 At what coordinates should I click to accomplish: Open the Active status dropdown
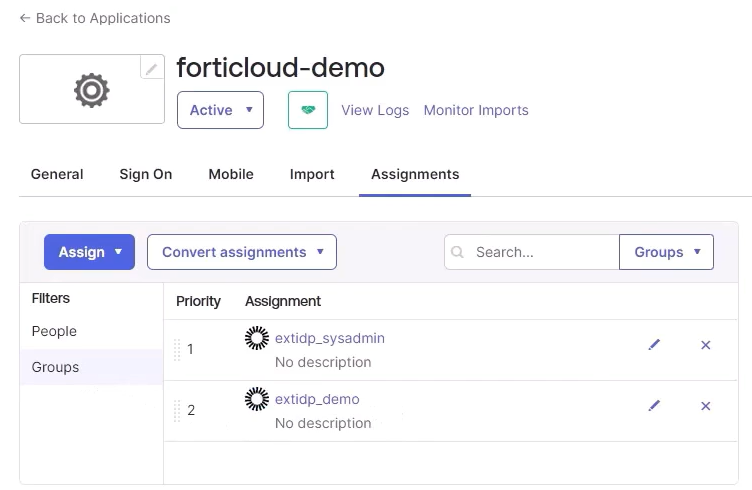coord(220,110)
